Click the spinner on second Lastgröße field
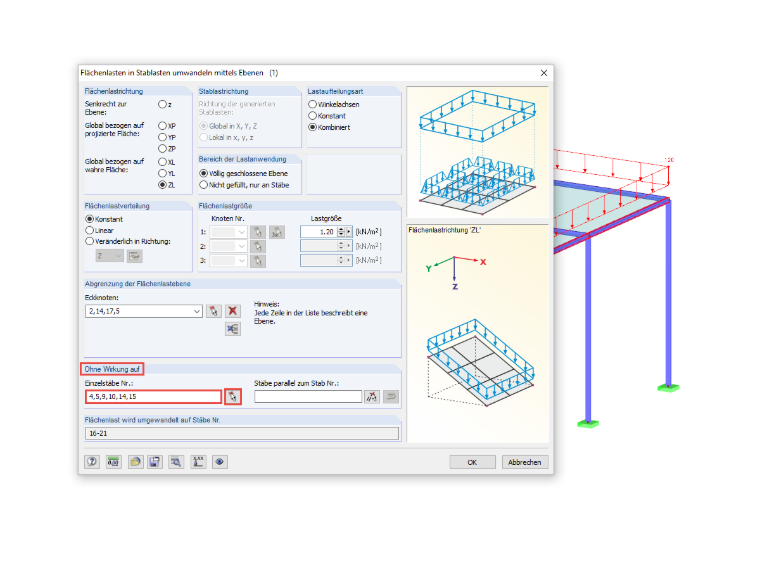Screen dimensions: 760x570 click(341, 246)
